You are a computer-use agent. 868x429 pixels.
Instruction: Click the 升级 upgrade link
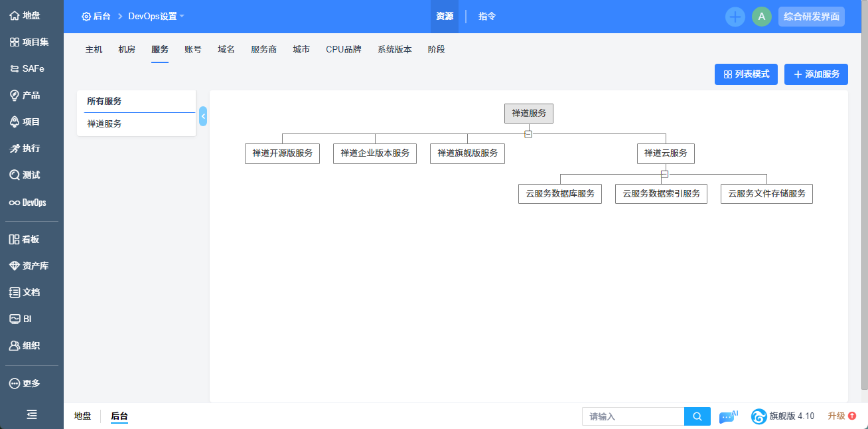(841, 416)
